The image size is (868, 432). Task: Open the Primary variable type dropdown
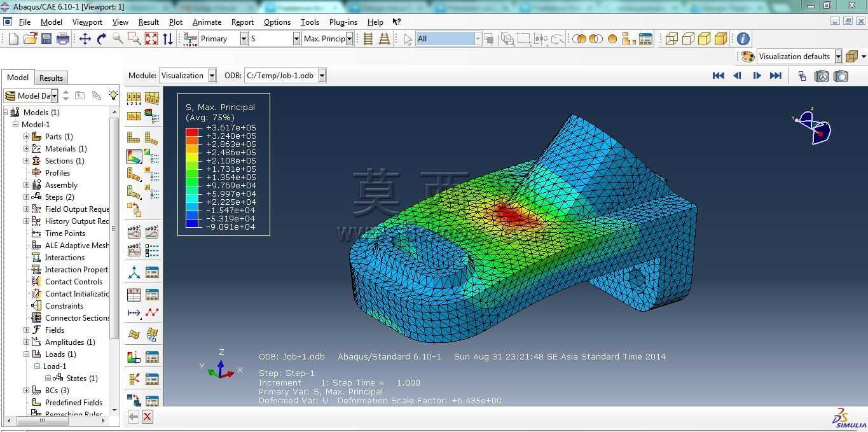[x=244, y=39]
